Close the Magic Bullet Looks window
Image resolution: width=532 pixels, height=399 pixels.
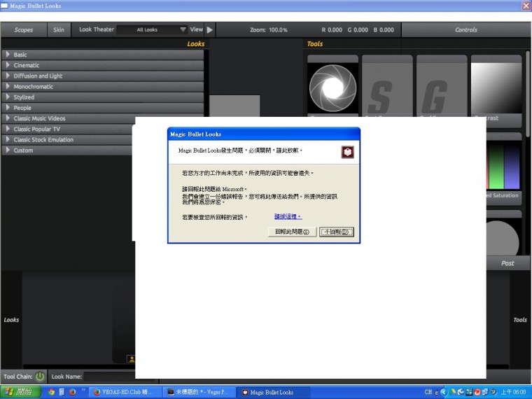[526, 6]
